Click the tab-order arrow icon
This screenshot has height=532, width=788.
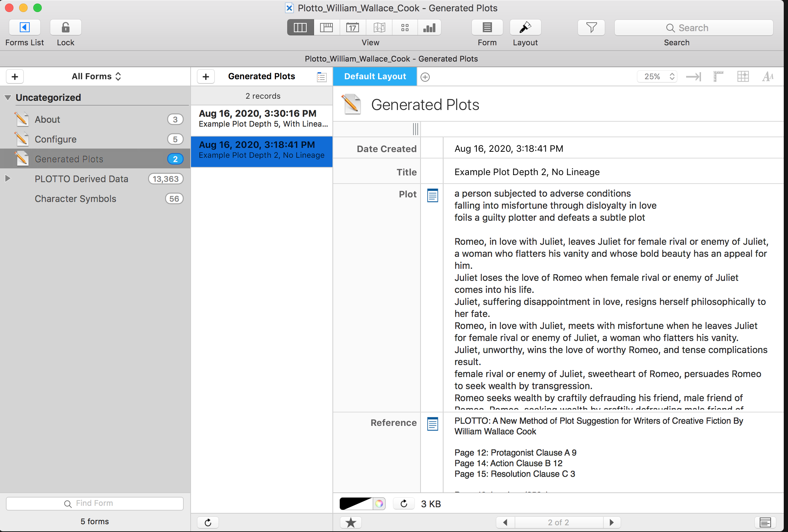point(694,77)
